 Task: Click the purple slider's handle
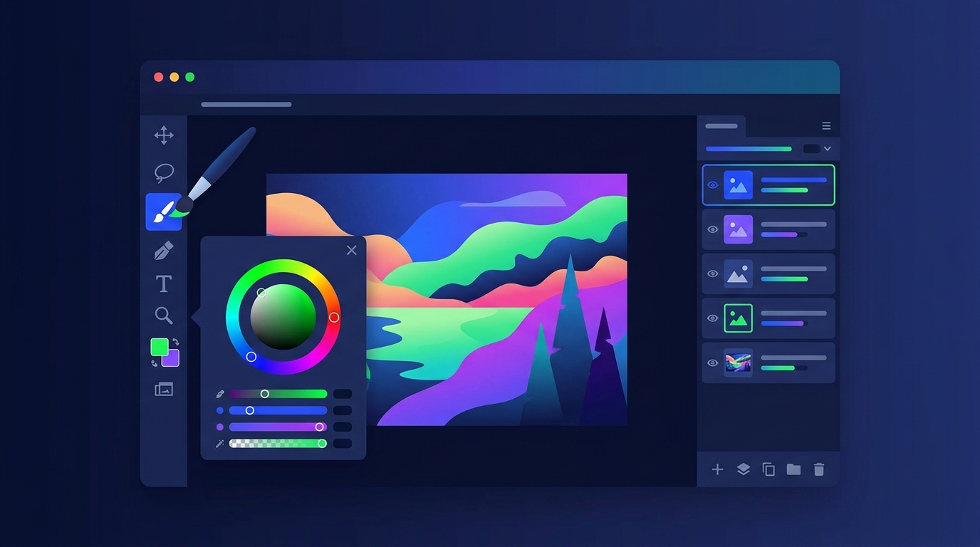[320, 427]
